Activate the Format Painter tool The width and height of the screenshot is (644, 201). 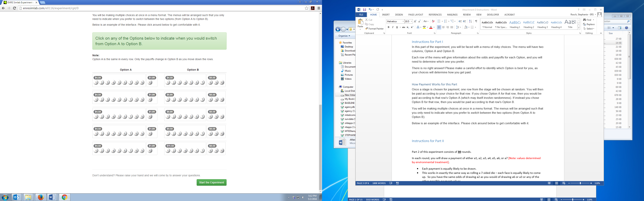click(374, 29)
